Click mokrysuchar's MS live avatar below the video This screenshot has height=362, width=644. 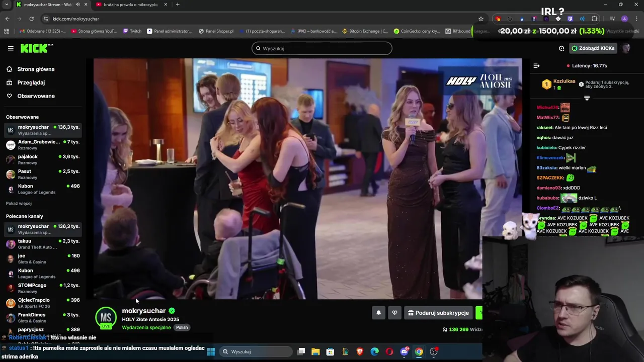pyautogui.click(x=106, y=318)
